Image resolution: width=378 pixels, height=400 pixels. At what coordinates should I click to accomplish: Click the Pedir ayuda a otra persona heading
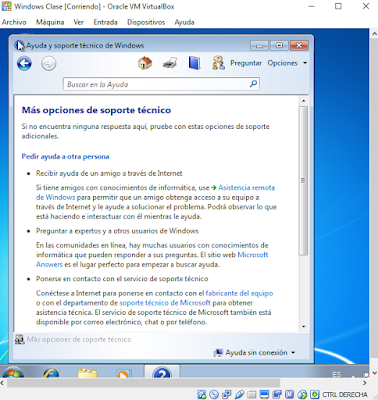[x=65, y=156]
